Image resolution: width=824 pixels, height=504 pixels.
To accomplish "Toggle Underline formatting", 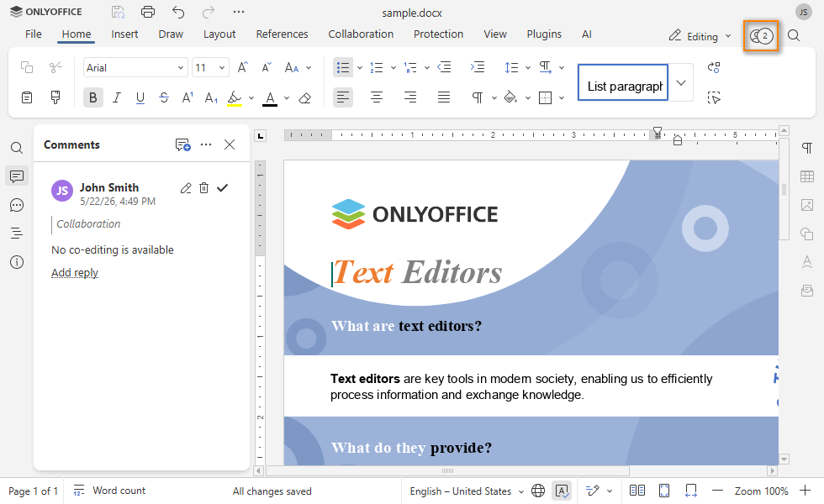I will (x=140, y=97).
